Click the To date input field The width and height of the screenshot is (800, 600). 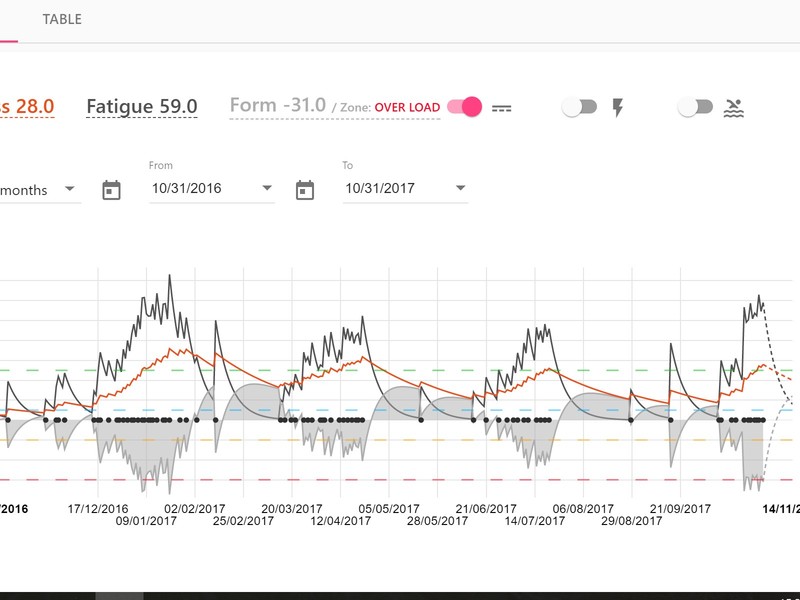(x=405, y=188)
